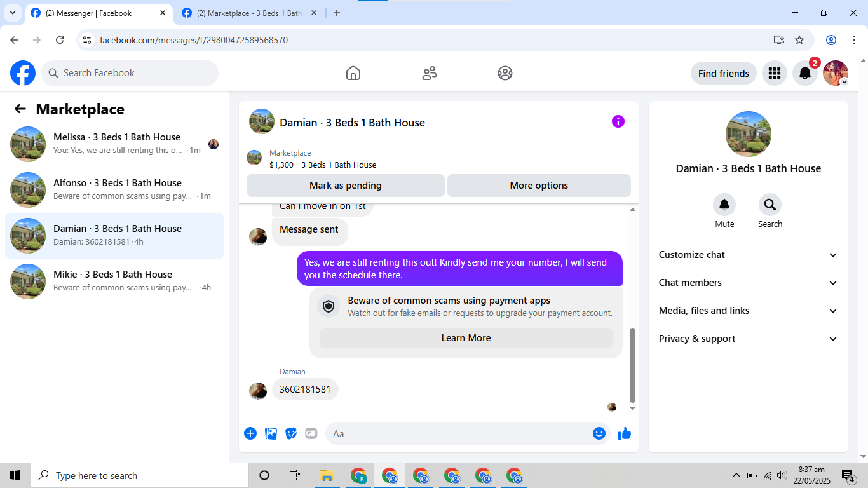Screen dimensions: 868x488
Task: Go back in browser history
Action: 14,40
